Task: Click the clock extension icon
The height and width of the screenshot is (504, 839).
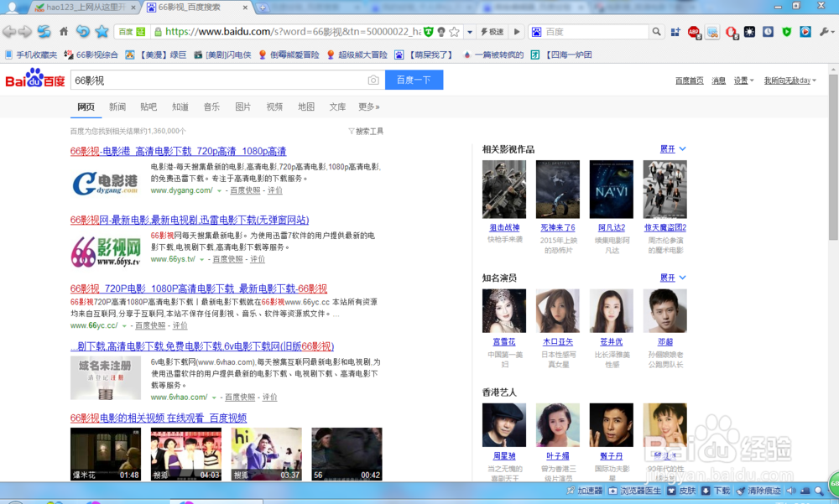Action: coord(768,32)
